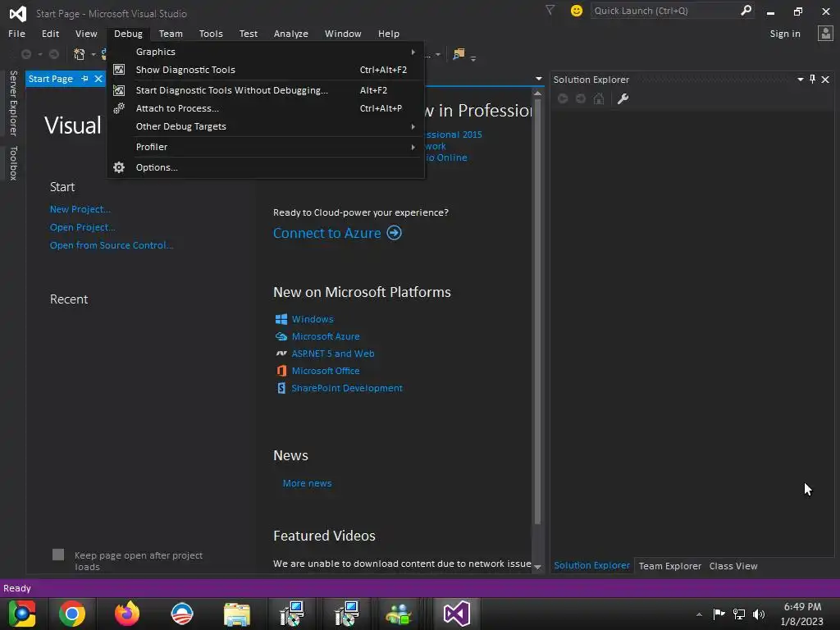Screen dimensions: 840x630
Task: Open the File menu
Action: coord(16,33)
